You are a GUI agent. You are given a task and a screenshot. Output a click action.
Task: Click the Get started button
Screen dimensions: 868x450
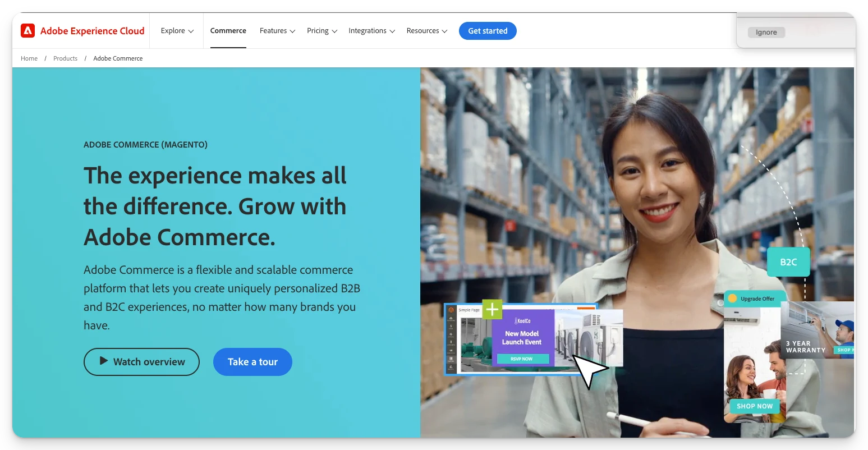click(x=488, y=31)
